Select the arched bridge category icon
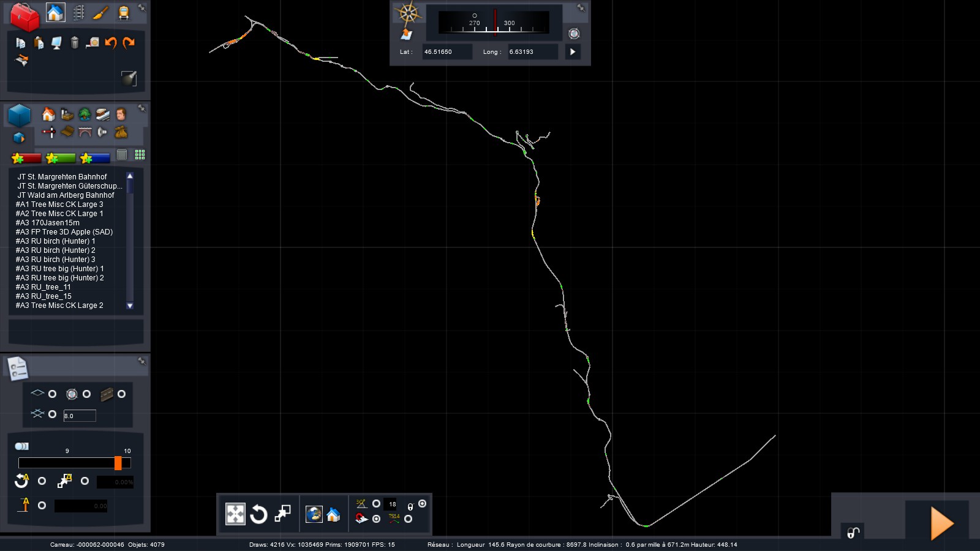The width and height of the screenshot is (980, 551). [85, 132]
